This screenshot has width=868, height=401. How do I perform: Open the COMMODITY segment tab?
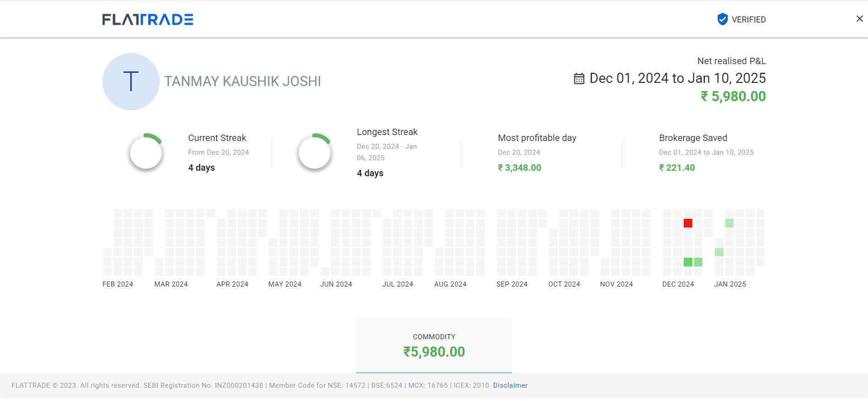[434, 346]
